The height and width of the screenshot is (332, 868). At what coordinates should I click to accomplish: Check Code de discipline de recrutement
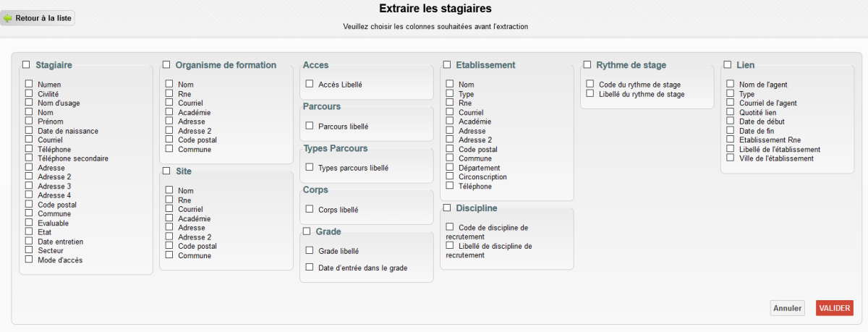pyautogui.click(x=450, y=226)
